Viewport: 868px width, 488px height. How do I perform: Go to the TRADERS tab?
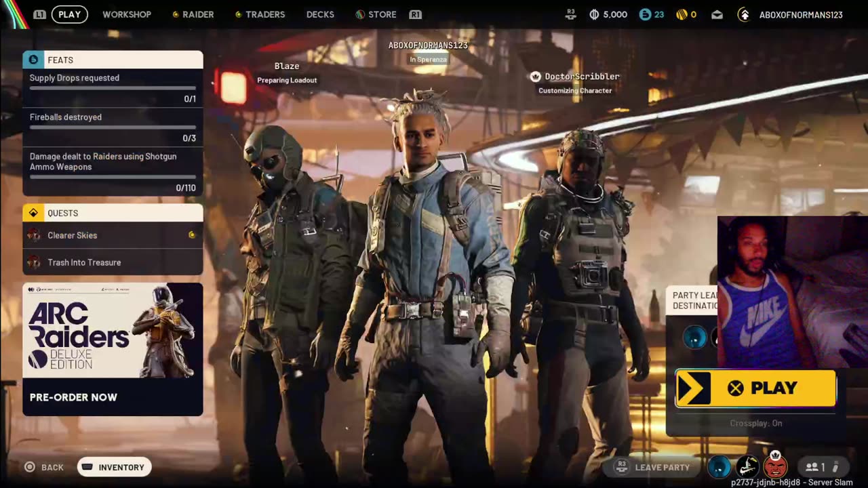[x=260, y=14]
